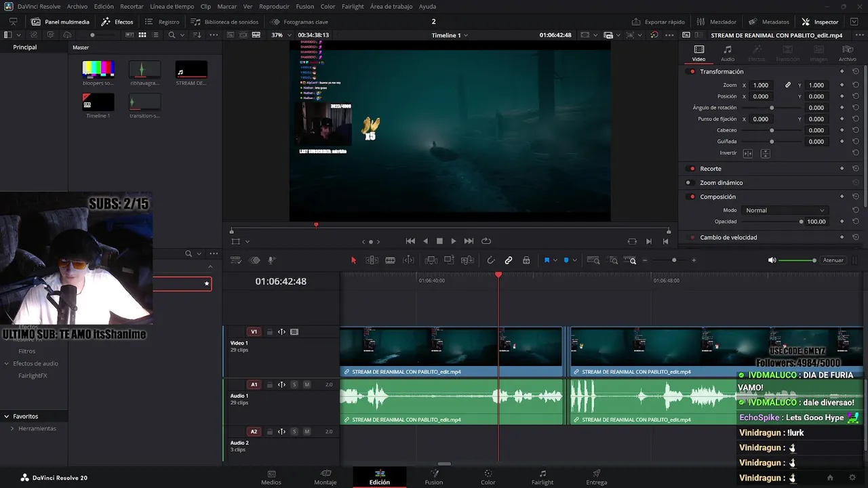Click the Replace Clip edit icon
The image size is (868, 488).
(x=467, y=260)
